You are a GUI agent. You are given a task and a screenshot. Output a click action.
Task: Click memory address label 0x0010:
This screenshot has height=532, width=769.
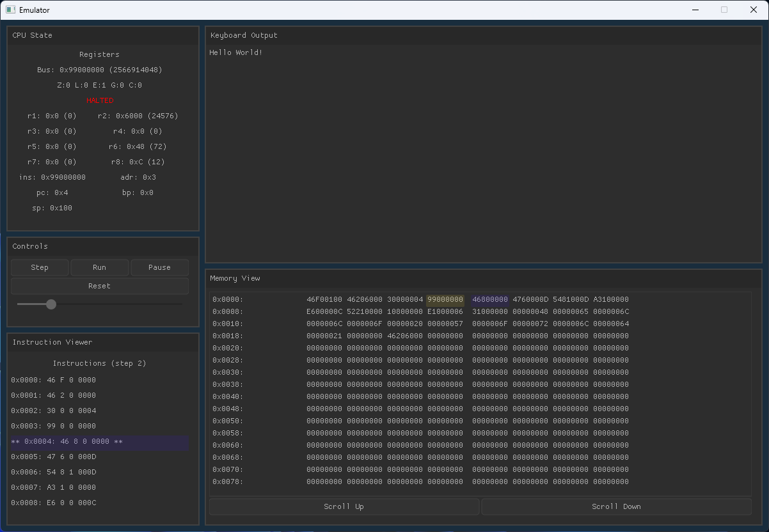point(228,324)
